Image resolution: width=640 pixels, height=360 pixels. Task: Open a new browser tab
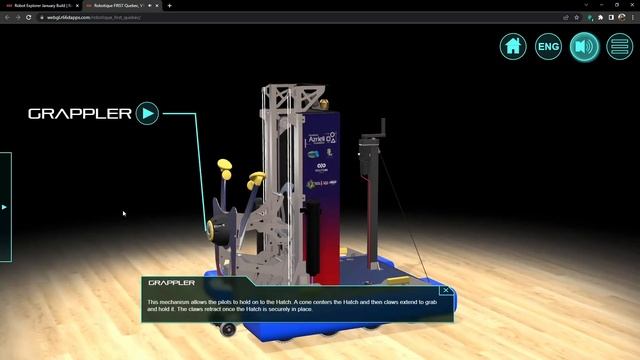169,6
